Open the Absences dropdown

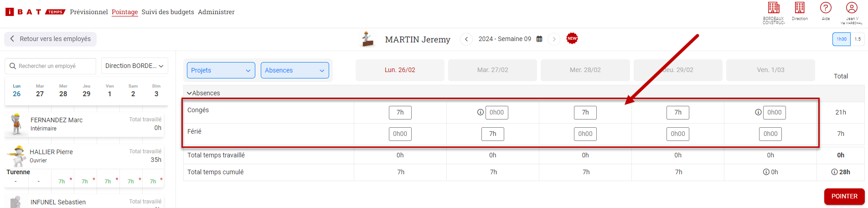point(295,70)
